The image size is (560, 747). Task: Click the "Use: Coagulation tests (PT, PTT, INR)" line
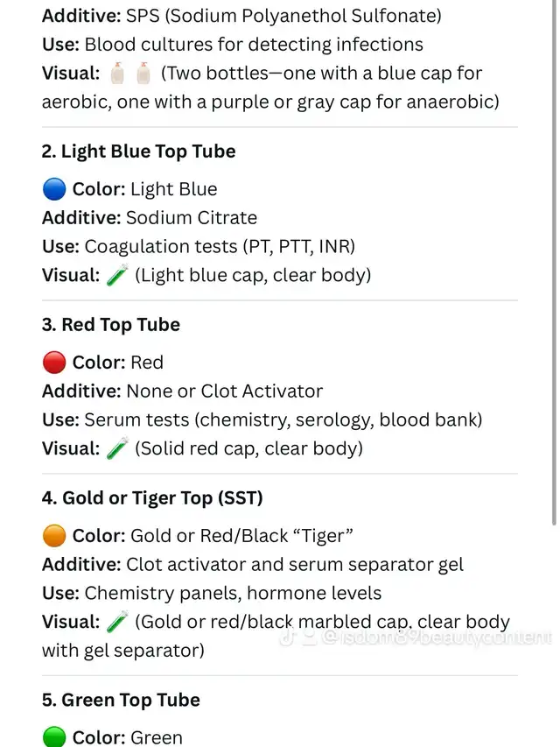(x=198, y=247)
